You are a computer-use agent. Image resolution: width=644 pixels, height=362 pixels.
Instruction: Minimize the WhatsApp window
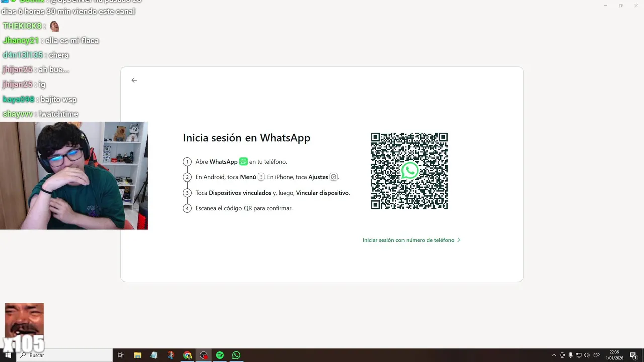605,5
